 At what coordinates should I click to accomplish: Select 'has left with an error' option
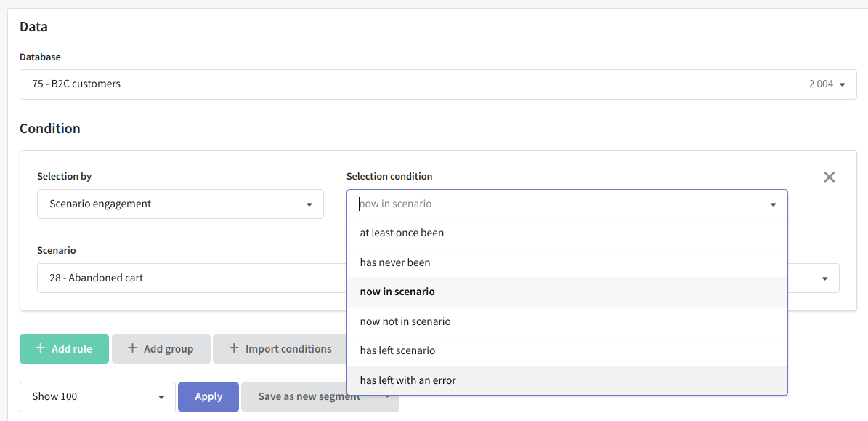click(x=567, y=380)
